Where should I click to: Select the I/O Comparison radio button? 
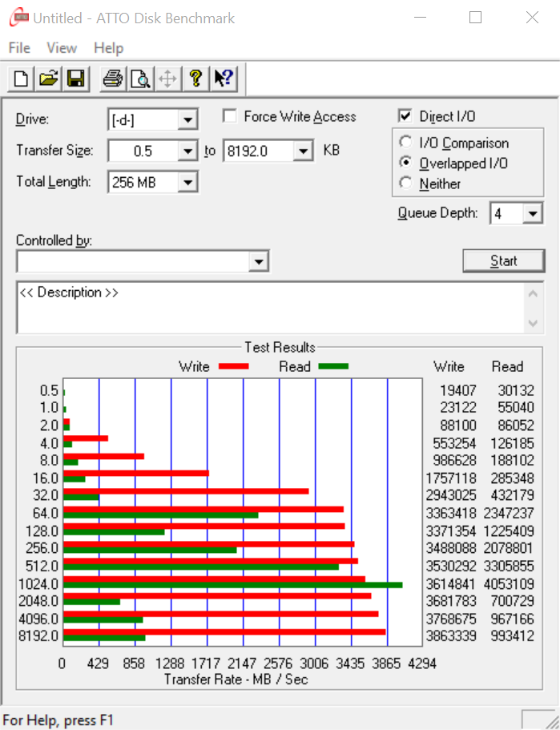[405, 142]
